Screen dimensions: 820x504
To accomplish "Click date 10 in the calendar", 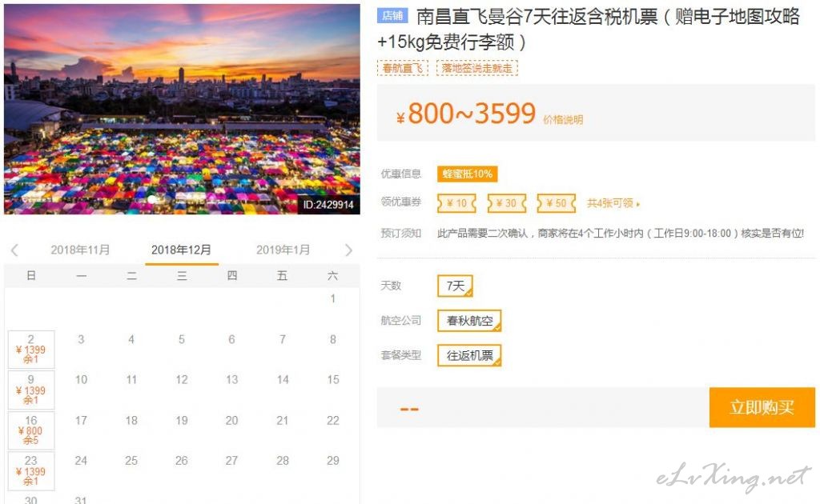I will pyautogui.click(x=81, y=380).
